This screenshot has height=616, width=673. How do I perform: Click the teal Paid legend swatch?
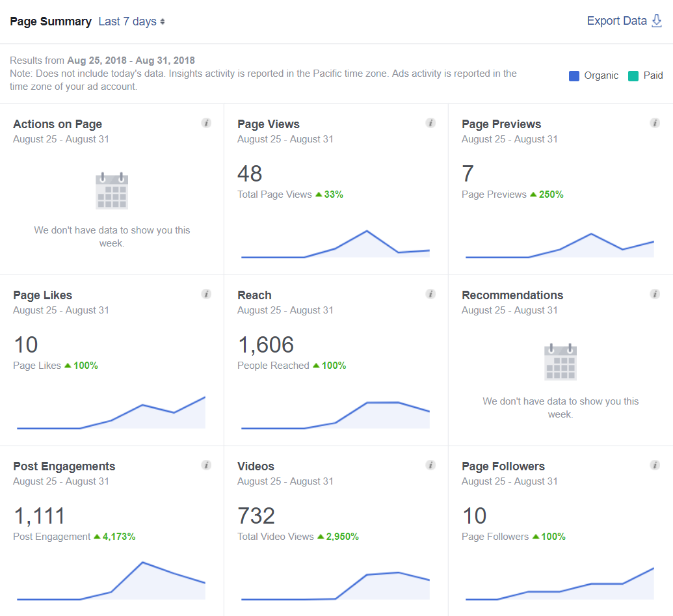pyautogui.click(x=633, y=76)
